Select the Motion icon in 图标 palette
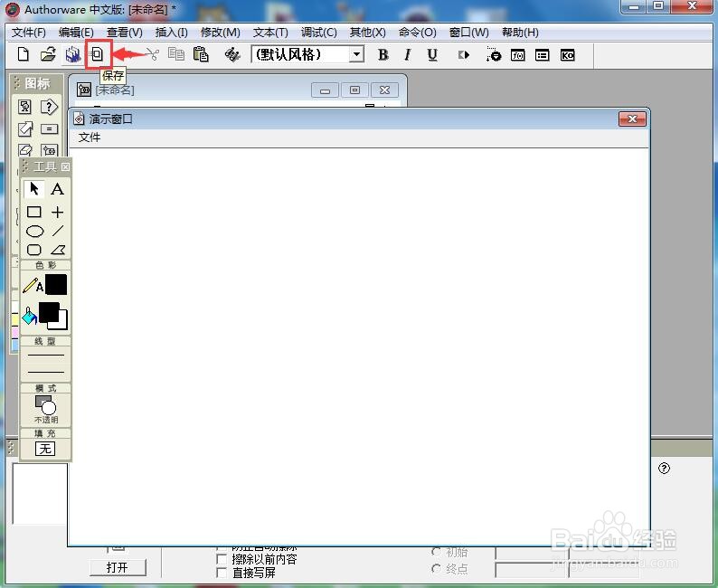Image resolution: width=718 pixels, height=588 pixels. click(x=25, y=128)
